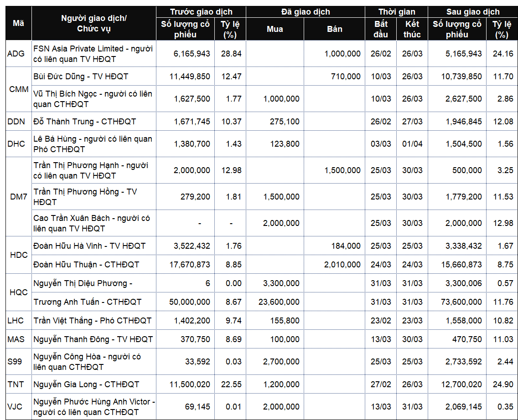Select the HQC stock code cell
518x420 pixels.
[x=18, y=292]
